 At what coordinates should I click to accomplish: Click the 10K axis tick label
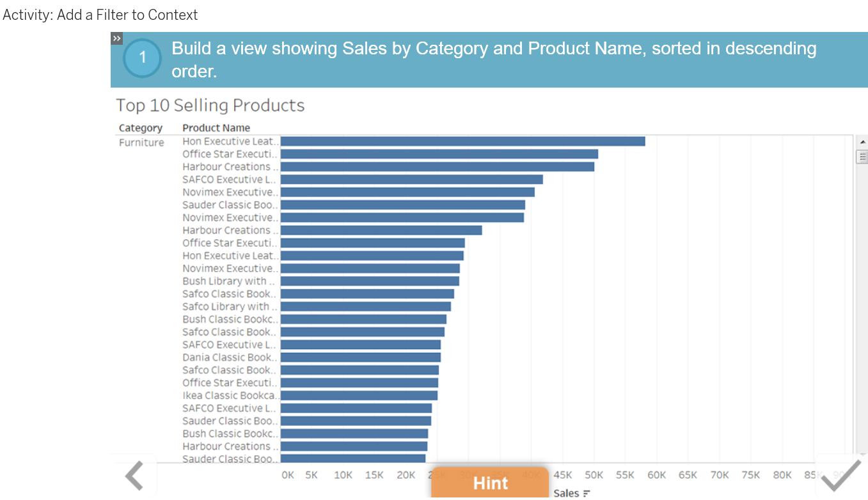coord(343,475)
